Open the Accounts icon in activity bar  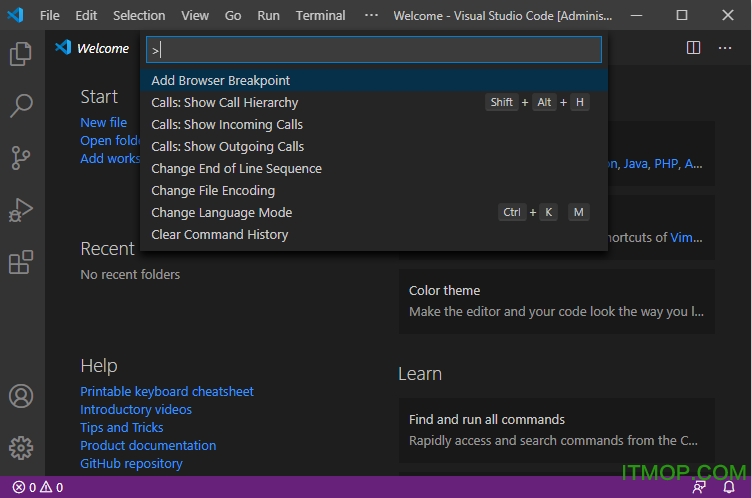21,396
